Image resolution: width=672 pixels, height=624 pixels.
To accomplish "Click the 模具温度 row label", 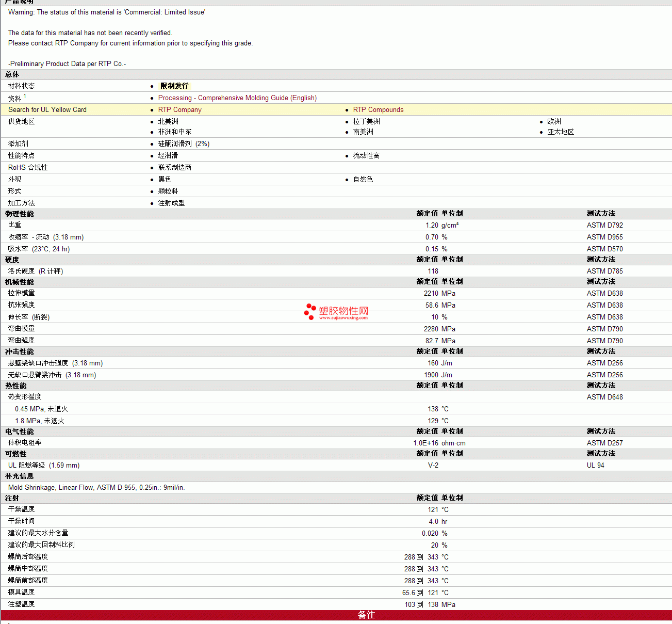I will coord(21,593).
